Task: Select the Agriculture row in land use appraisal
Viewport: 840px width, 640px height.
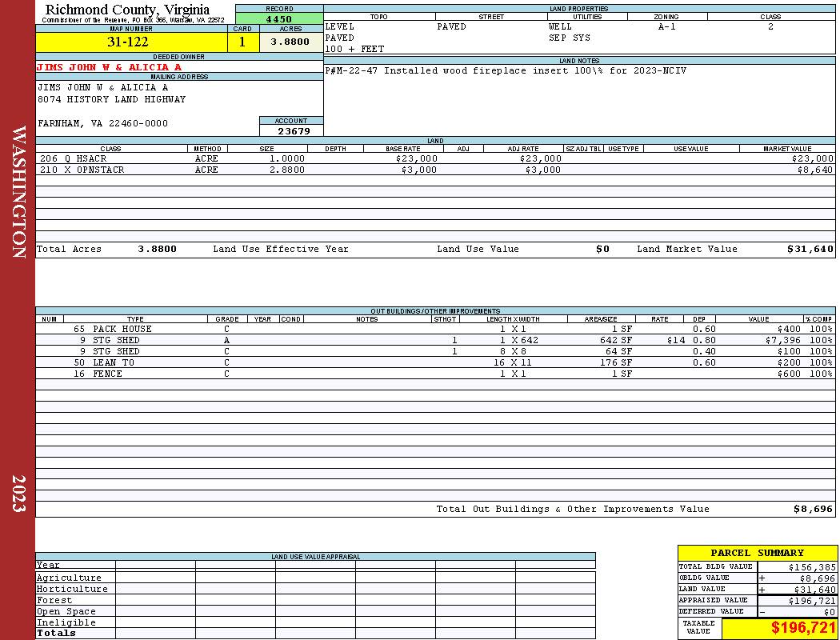Action: (315, 578)
